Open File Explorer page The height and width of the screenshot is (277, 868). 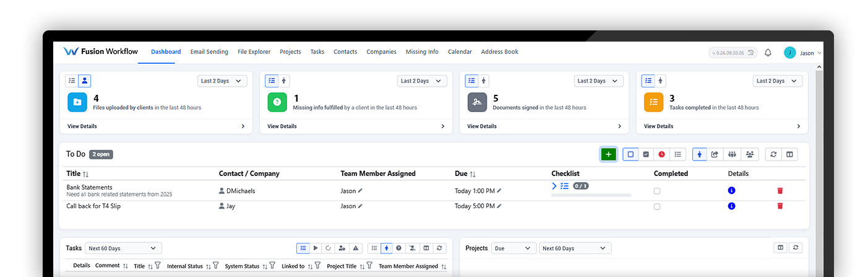[x=254, y=52]
